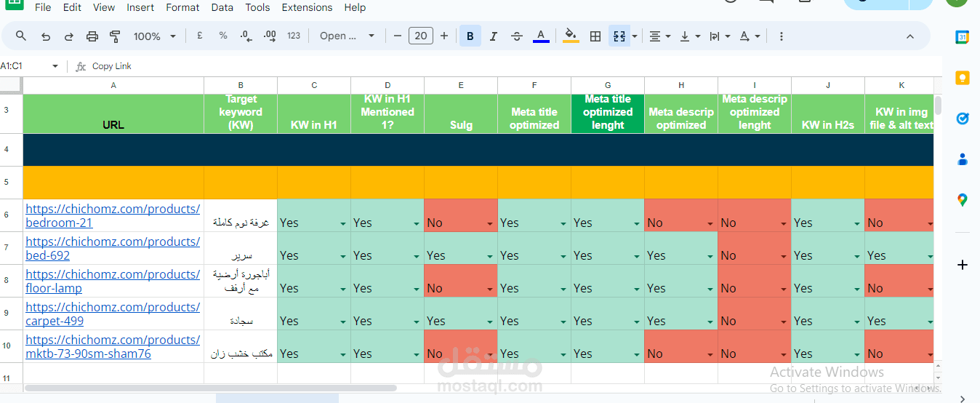Open Google Calendar in side panel
Image resolution: width=980 pixels, height=403 pixels.
[x=962, y=38]
